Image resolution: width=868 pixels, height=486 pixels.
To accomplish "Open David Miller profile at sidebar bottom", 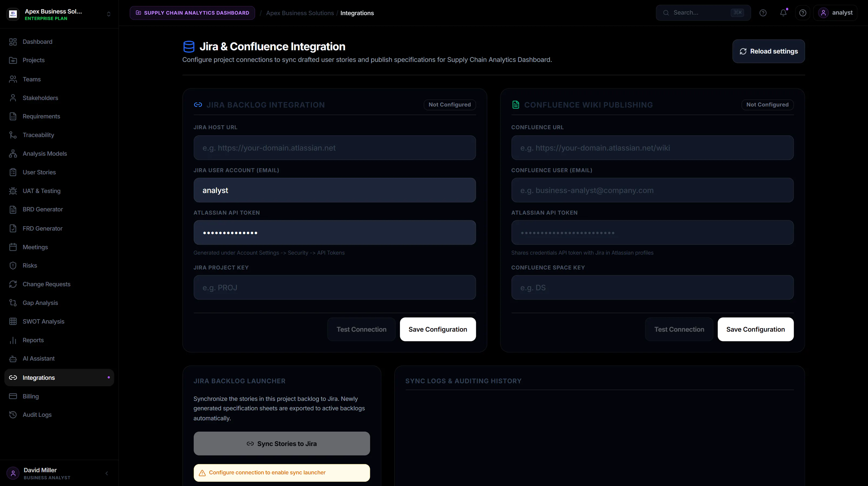I will point(47,473).
